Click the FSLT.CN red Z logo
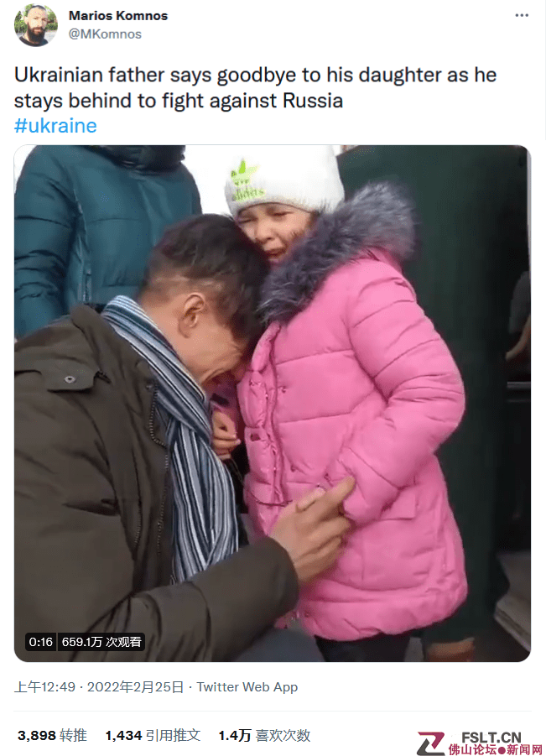546x756 pixels. pyautogui.click(x=430, y=743)
